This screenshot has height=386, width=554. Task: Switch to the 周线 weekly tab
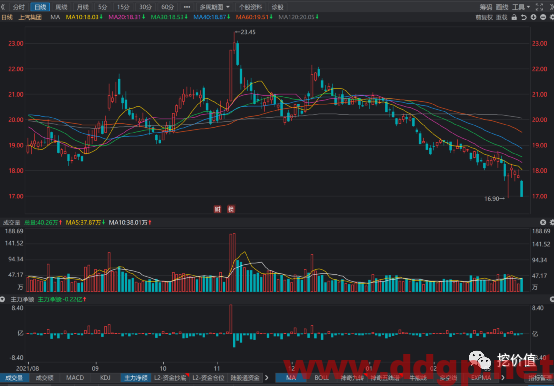(x=61, y=7)
